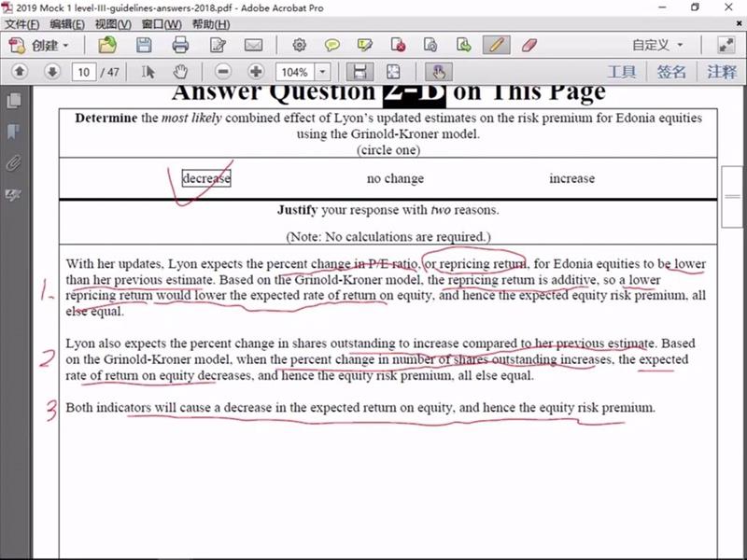This screenshot has height=560, width=747.
Task: Click the 'Both indicators will cause' sentence
Action: 360,408
